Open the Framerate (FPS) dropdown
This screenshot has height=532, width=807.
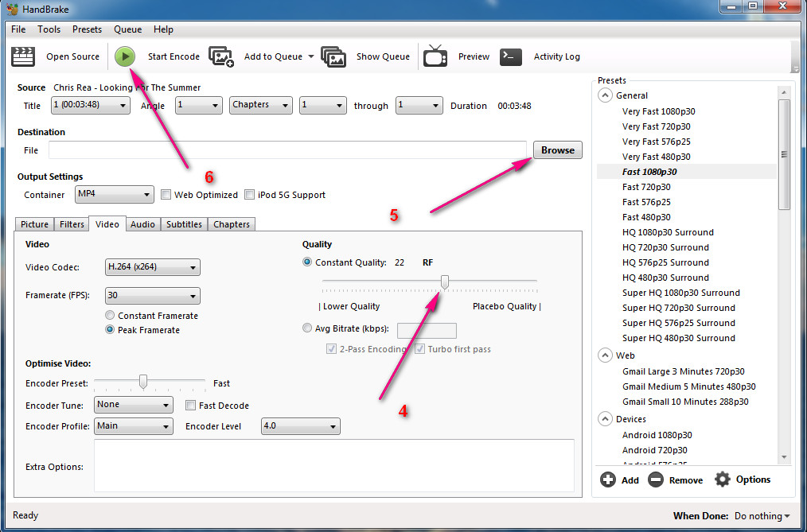point(152,296)
